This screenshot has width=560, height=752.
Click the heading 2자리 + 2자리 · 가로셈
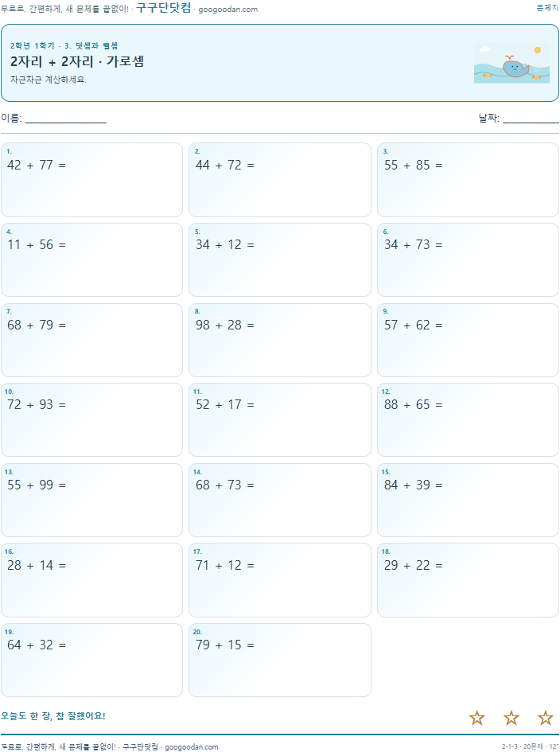pos(77,61)
